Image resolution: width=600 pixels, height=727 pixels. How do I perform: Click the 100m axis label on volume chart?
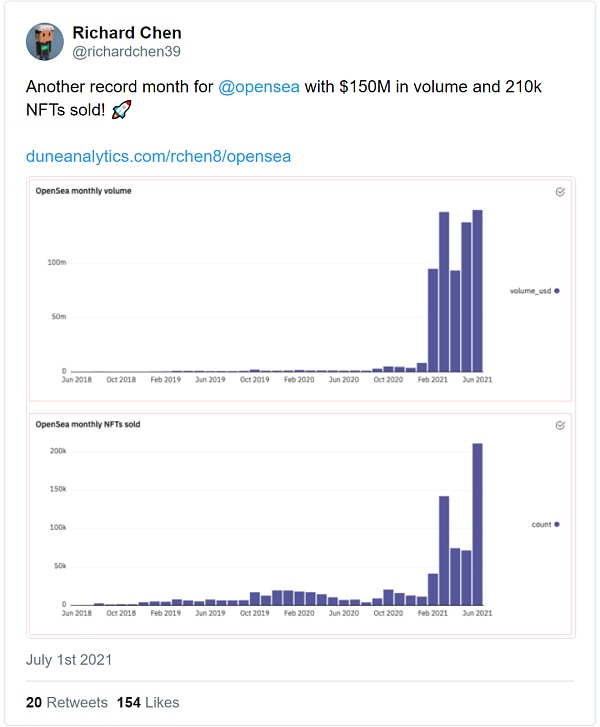click(x=57, y=262)
